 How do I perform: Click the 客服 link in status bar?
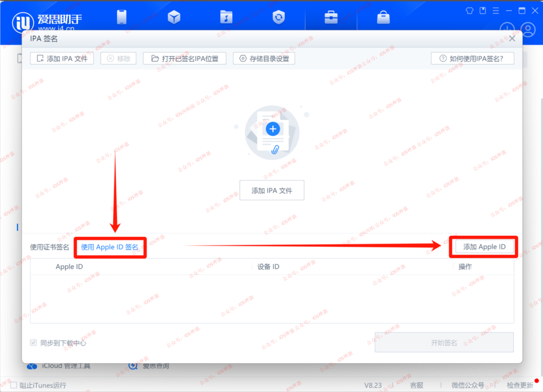[x=417, y=385]
